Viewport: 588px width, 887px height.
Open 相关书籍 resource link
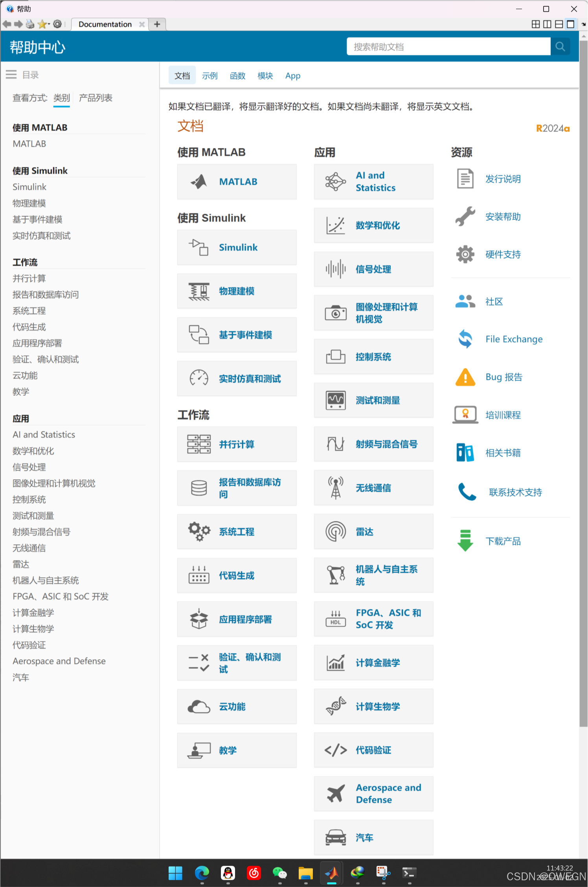pos(503,453)
